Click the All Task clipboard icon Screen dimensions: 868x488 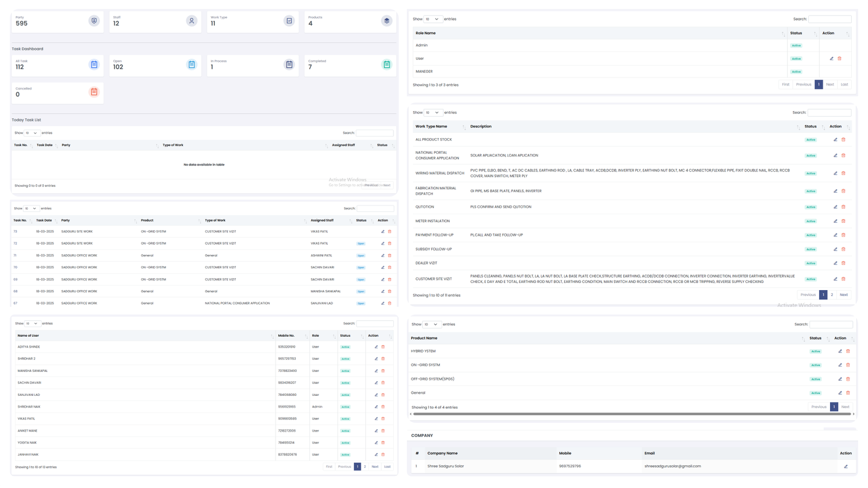tap(94, 65)
